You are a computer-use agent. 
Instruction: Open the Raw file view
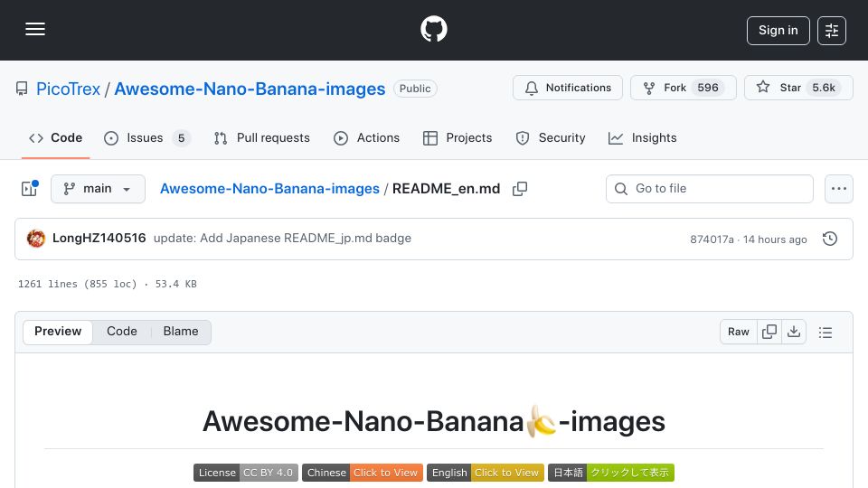[739, 332]
